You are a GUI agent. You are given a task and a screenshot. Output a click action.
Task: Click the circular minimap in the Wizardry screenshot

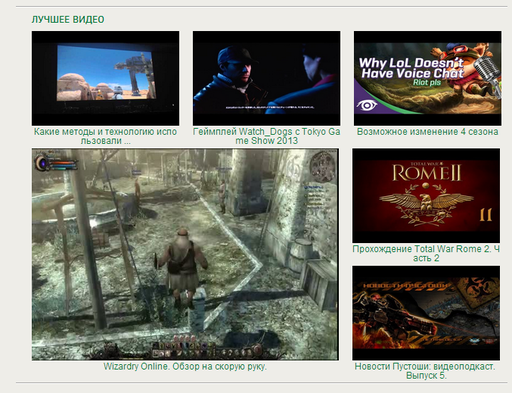tap(322, 166)
